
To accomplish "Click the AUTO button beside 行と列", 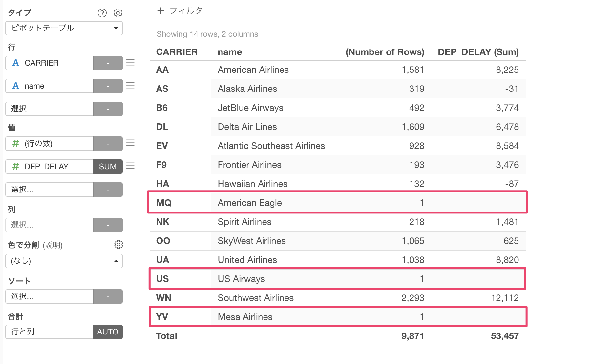I will (108, 332).
